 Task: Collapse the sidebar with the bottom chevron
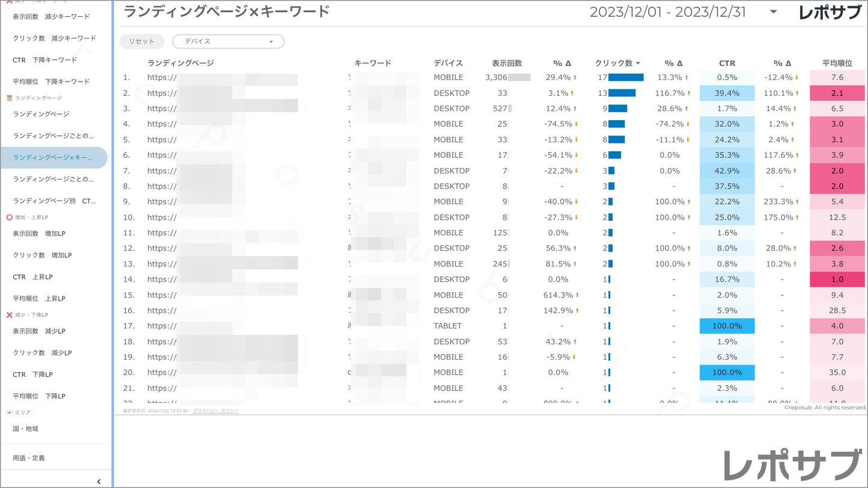[99, 481]
